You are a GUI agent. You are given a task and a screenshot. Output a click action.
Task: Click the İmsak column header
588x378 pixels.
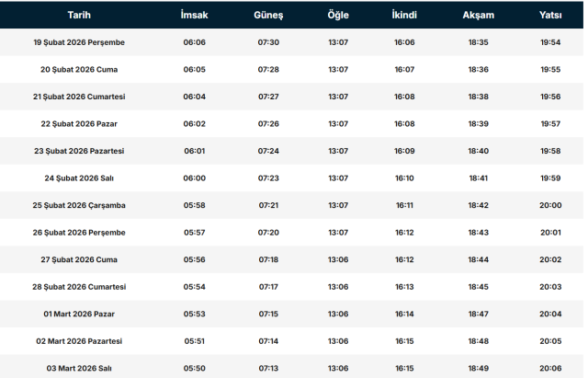point(194,16)
